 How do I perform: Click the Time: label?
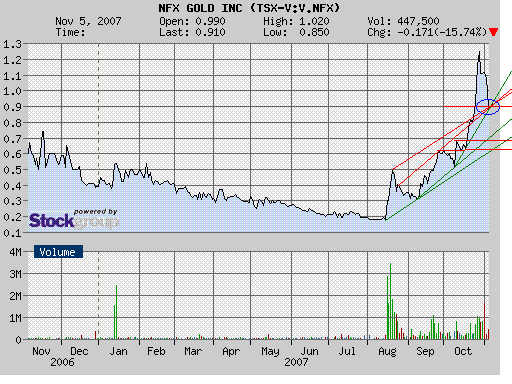70,32
